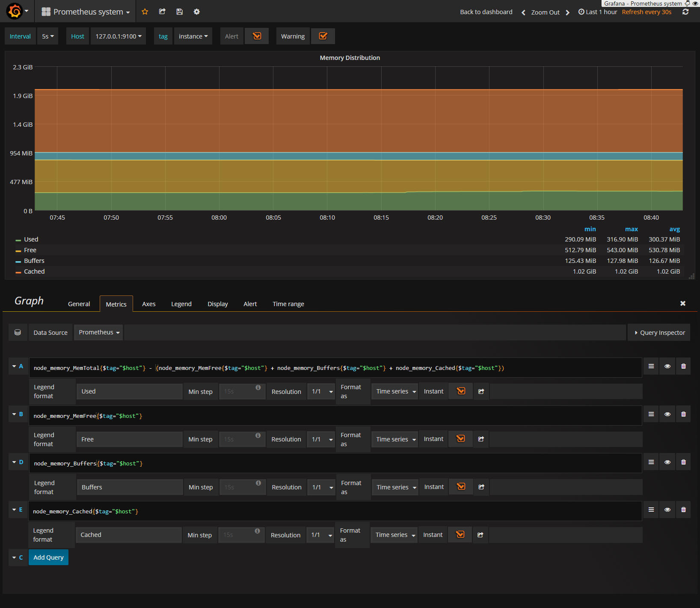
Task: Click link-to-Prometheus icon for query E
Action: pyautogui.click(x=480, y=535)
